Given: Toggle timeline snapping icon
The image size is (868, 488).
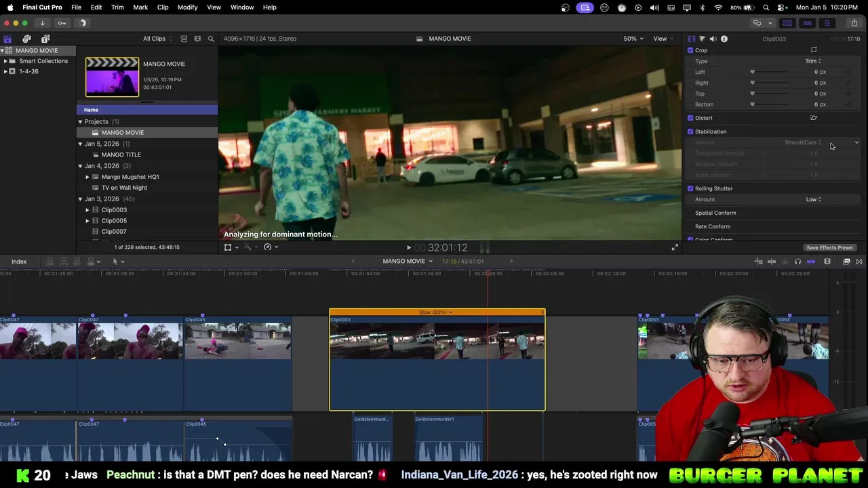Looking at the screenshot, I should [x=810, y=262].
